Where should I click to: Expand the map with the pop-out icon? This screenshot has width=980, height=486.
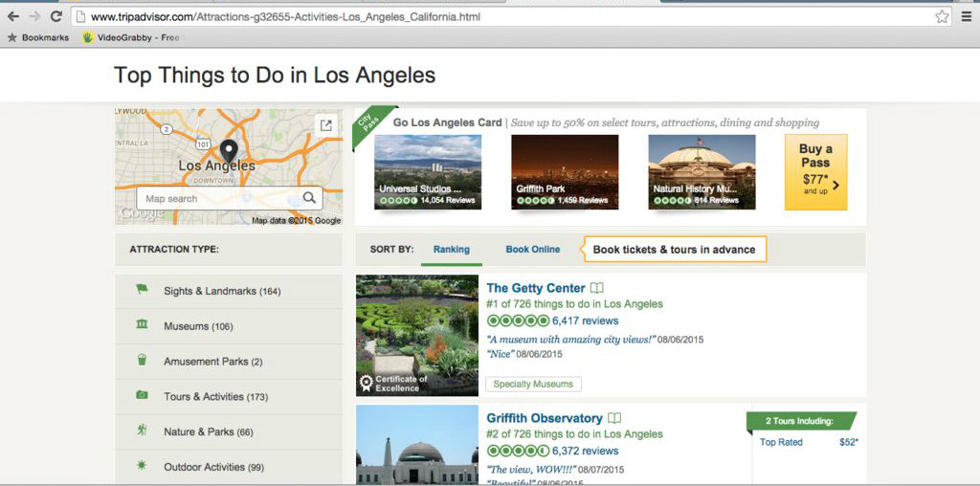pyautogui.click(x=325, y=125)
